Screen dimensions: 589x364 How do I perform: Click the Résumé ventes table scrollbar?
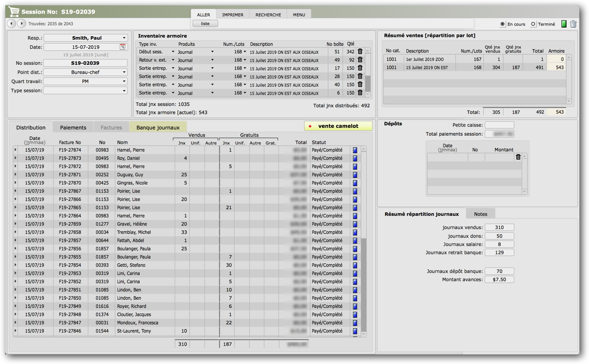569,80
